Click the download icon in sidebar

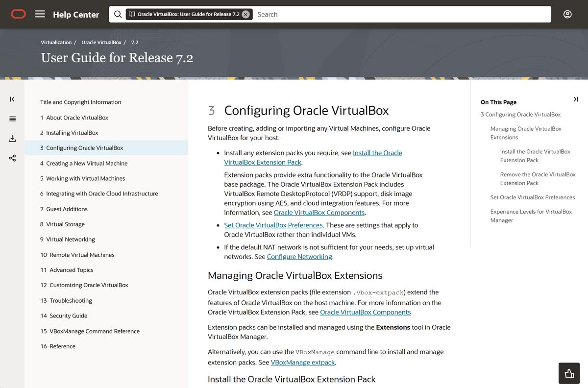(12, 139)
